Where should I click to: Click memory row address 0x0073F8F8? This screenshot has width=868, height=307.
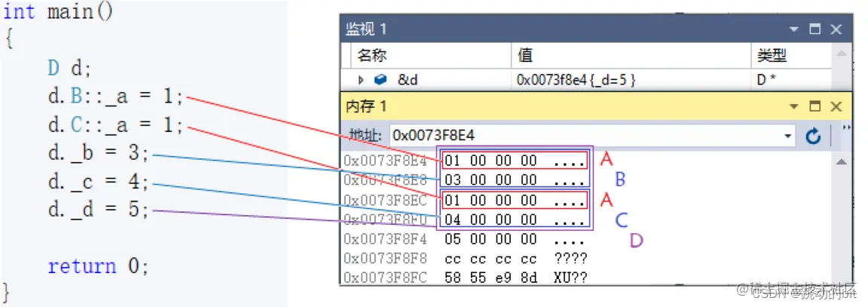click(385, 259)
